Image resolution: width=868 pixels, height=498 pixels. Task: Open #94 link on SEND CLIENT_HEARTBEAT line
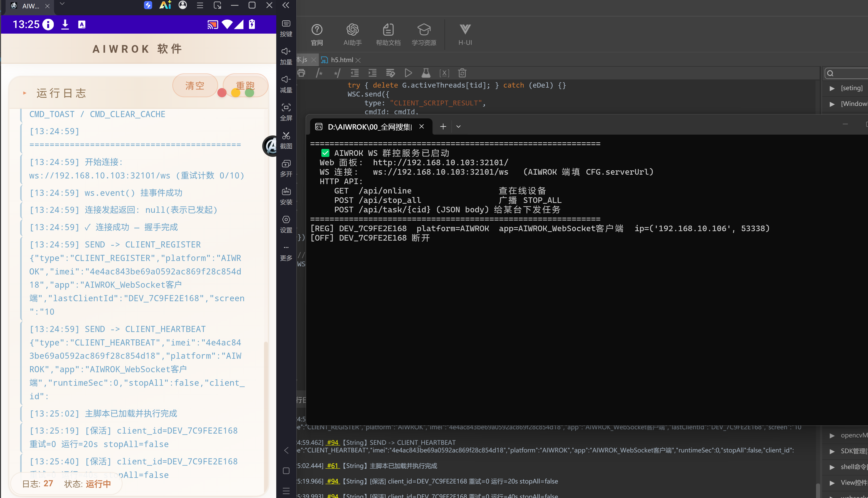tap(332, 442)
